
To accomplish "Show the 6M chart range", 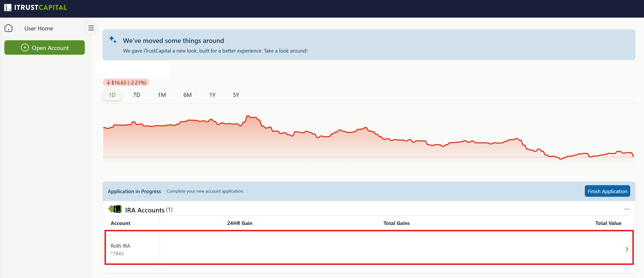I will coord(187,95).
